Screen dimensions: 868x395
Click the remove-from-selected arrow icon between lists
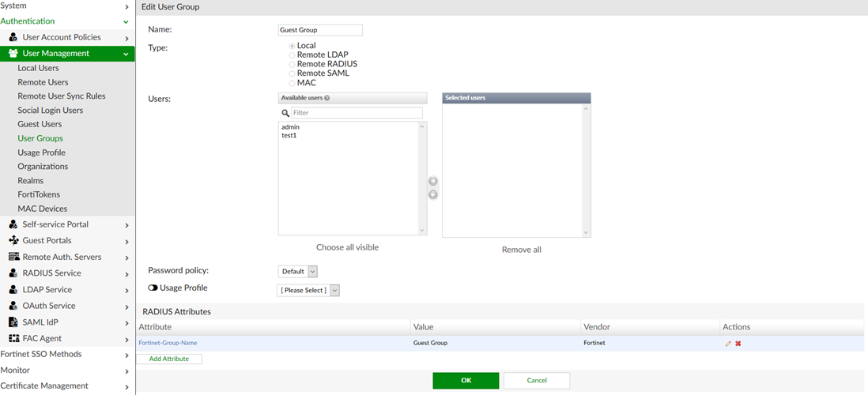click(x=433, y=194)
